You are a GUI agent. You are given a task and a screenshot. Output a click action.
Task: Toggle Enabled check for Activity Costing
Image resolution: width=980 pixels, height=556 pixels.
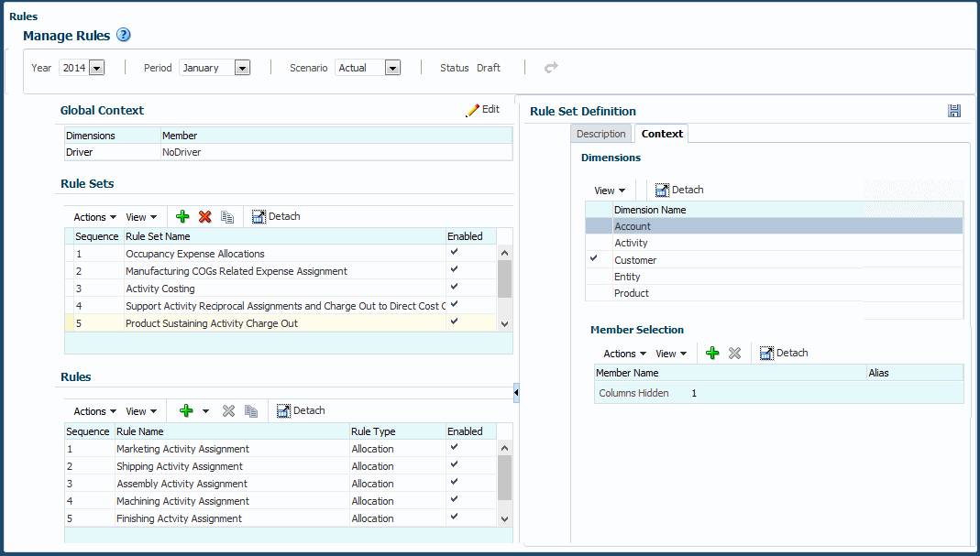(455, 287)
